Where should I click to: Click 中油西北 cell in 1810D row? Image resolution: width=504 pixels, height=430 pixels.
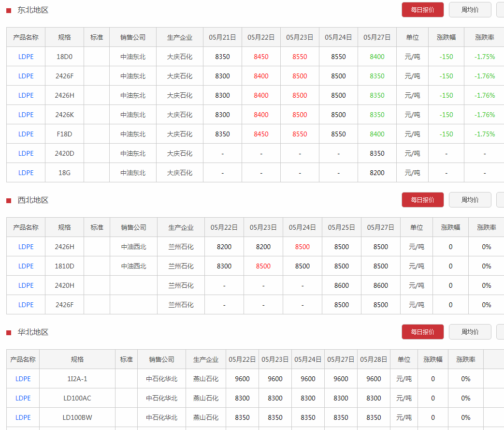coord(133,266)
